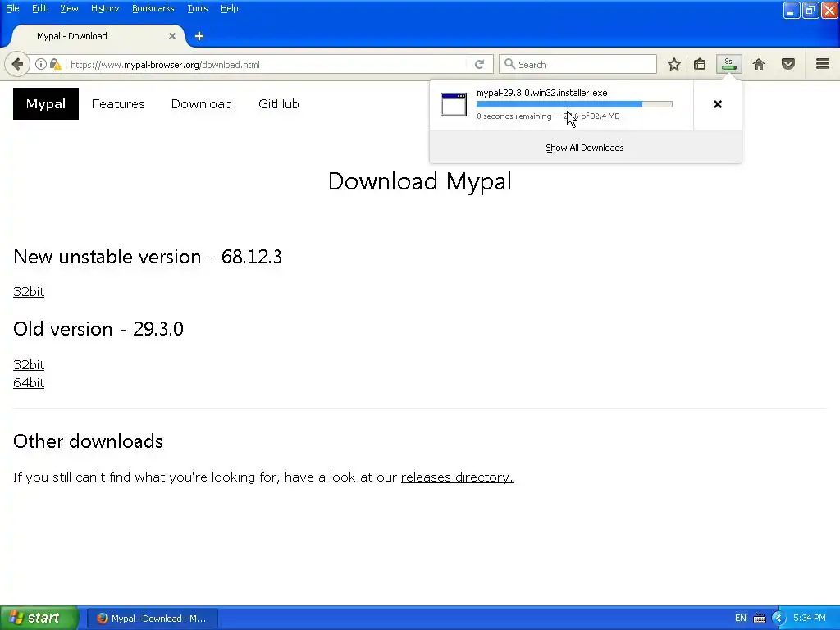The width and height of the screenshot is (840, 630).
Task: Minimize the browser window
Action: pyautogui.click(x=792, y=10)
